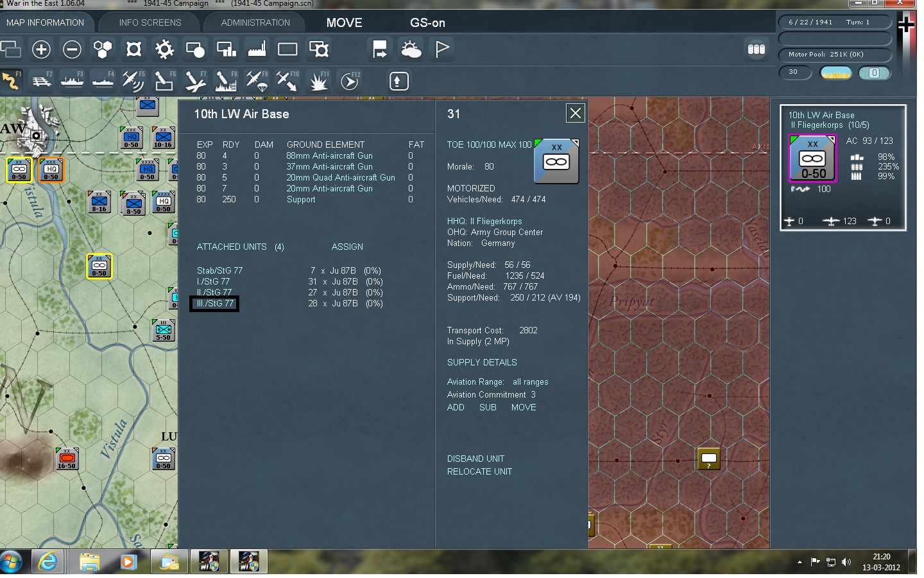Select the F9 air transport parachute icon

tap(257, 81)
